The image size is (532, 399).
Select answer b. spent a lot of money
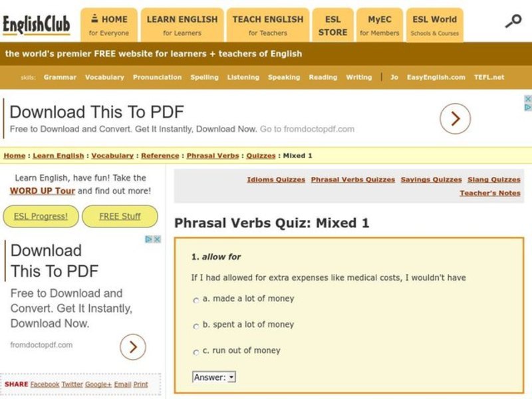coord(195,325)
